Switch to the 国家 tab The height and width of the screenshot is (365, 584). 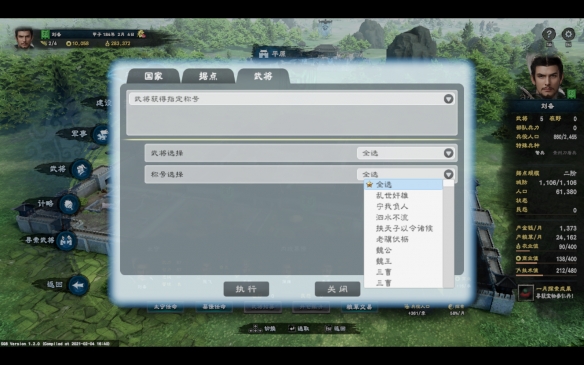coord(153,76)
